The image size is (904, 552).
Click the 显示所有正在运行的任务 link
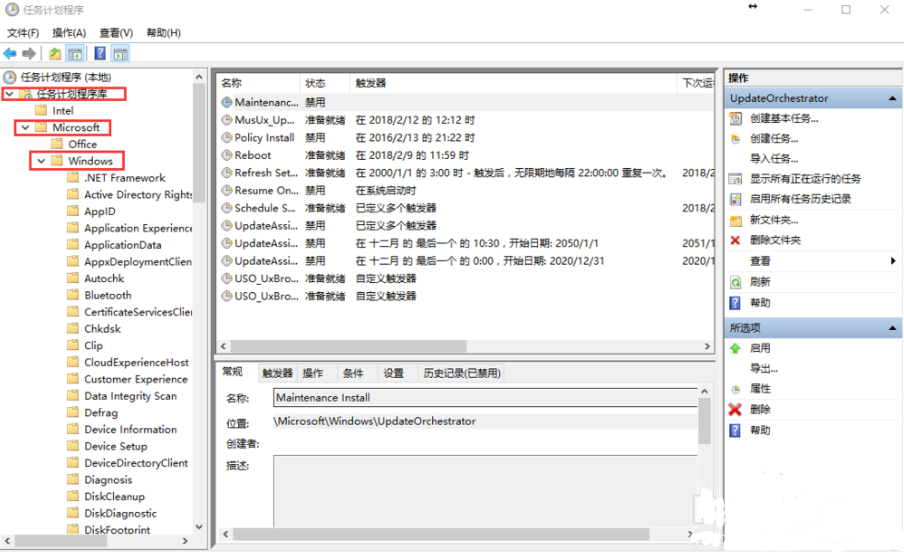point(805,179)
